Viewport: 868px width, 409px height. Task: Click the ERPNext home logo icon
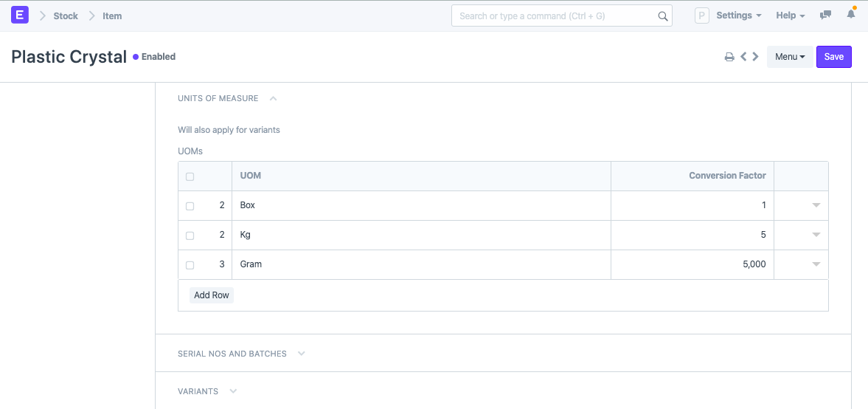click(x=21, y=16)
